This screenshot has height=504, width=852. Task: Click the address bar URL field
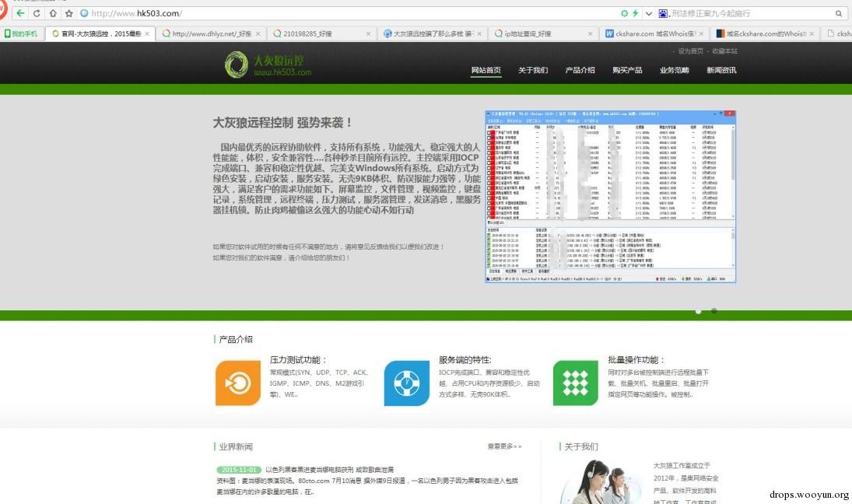pos(348,13)
